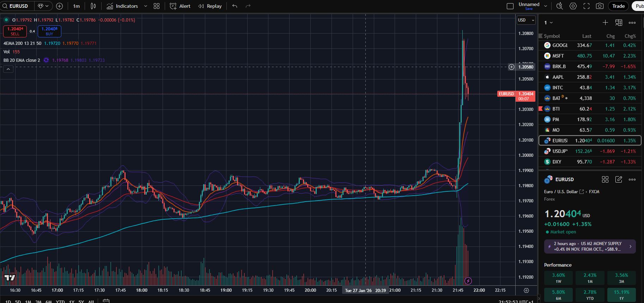
Task: Select the Vol indicator legend
Action: point(7,52)
